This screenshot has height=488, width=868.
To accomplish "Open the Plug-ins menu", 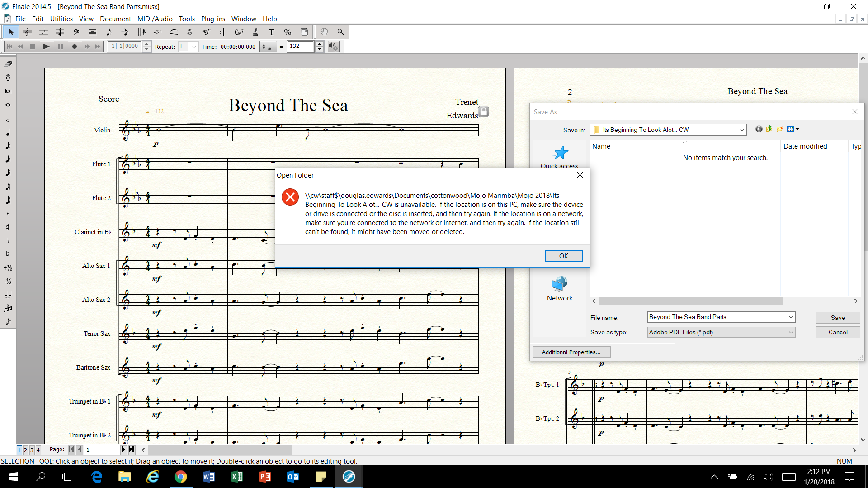I will pyautogui.click(x=213, y=19).
